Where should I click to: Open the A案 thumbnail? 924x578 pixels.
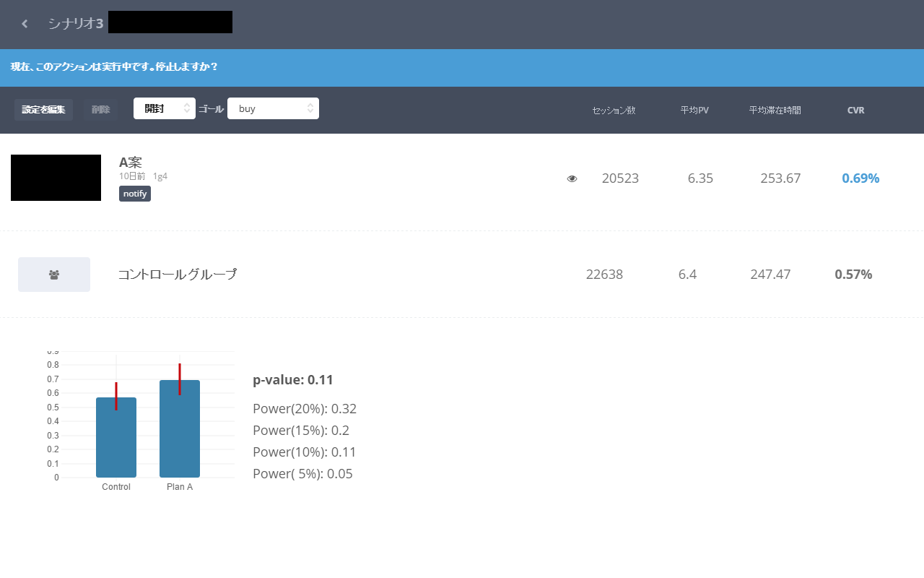[x=56, y=178]
